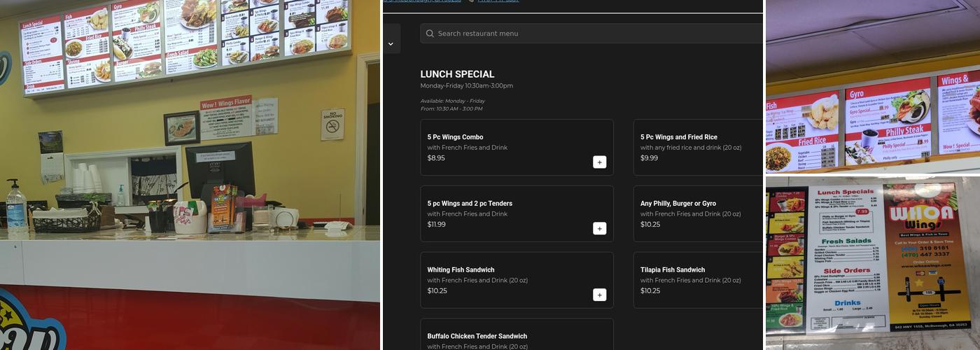Open the Gyro and Philly Steak menu board photo
This screenshot has height=350, width=980.
pos(873,87)
